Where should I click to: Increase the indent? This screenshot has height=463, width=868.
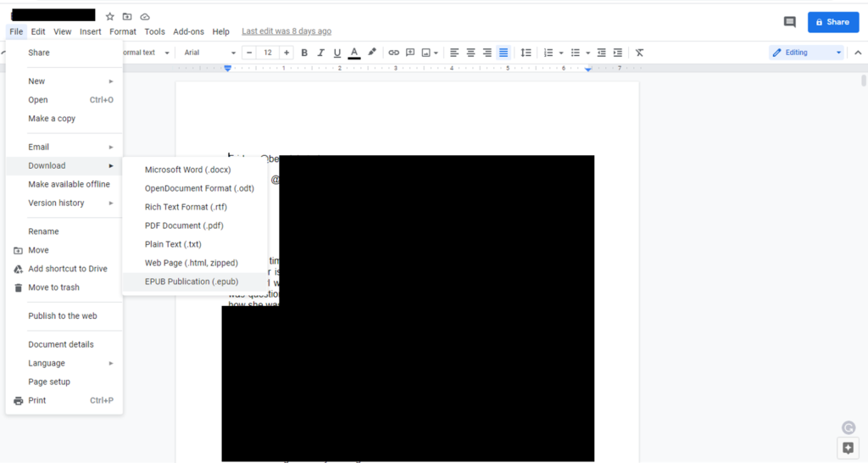(x=618, y=53)
